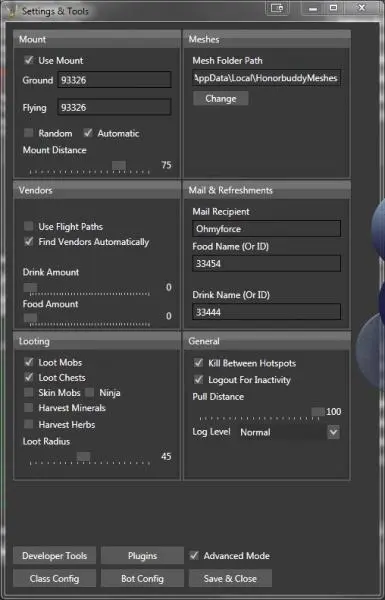Toggle Logout For Inactivity checkbox
The width and height of the screenshot is (385, 600).
point(198,380)
